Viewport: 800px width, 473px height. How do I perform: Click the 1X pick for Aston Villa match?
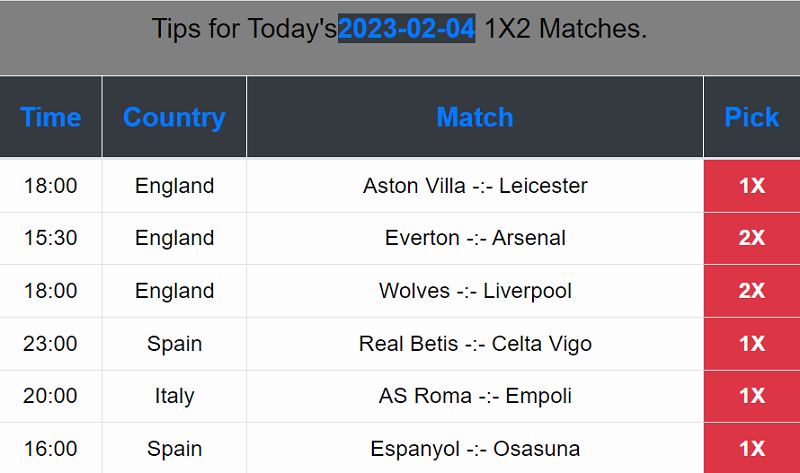(752, 186)
